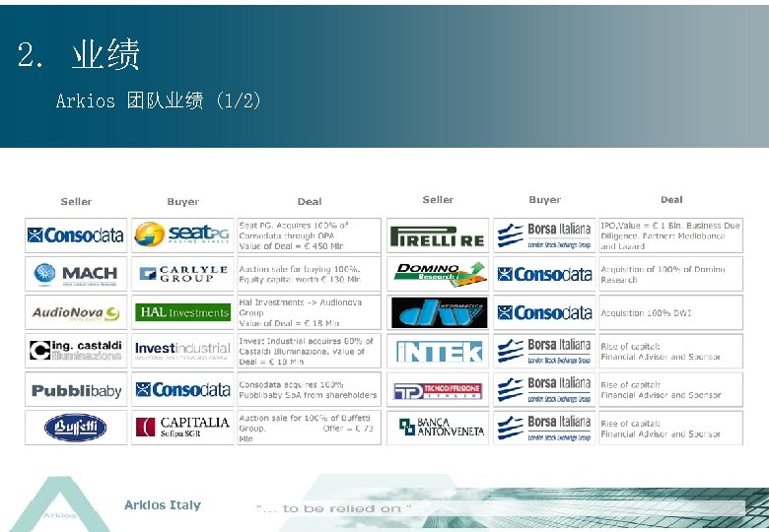Click 'Hal Investments -> Audionova Group' deal text

click(300, 312)
